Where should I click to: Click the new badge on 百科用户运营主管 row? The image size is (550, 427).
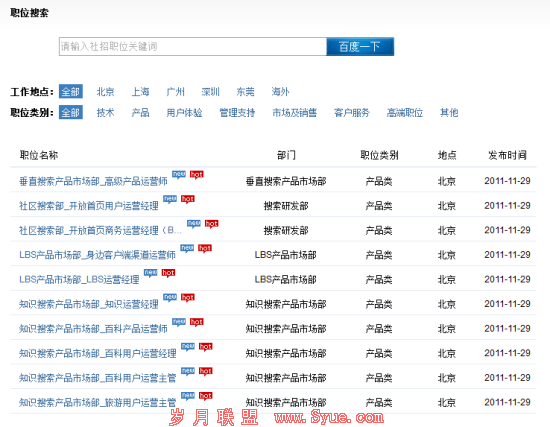(188, 371)
